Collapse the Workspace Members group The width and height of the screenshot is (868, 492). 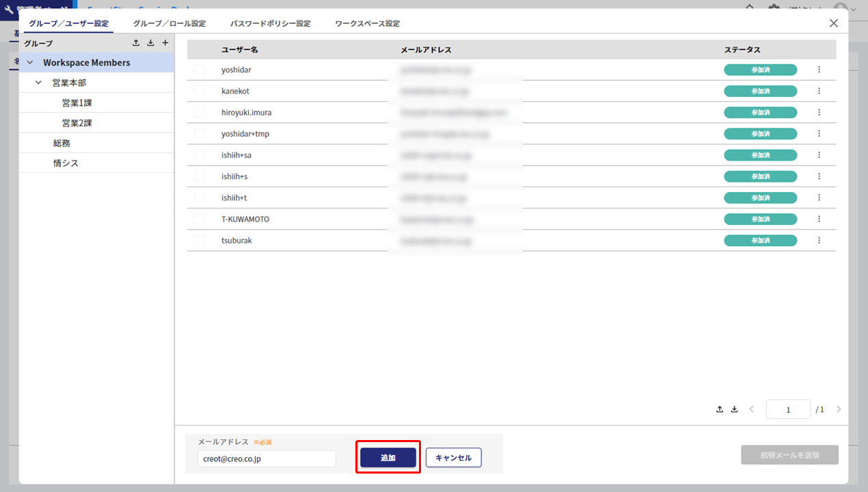(x=30, y=63)
